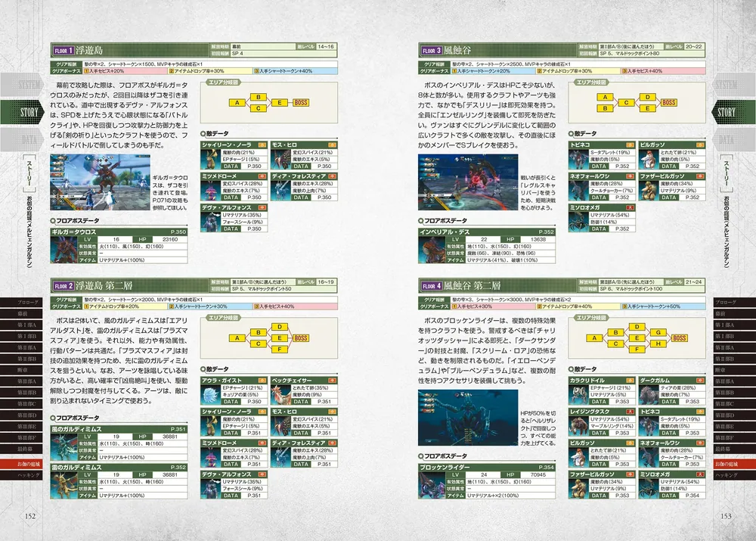
Task: Click node E in Floor 1 area map
Action: (x=280, y=102)
